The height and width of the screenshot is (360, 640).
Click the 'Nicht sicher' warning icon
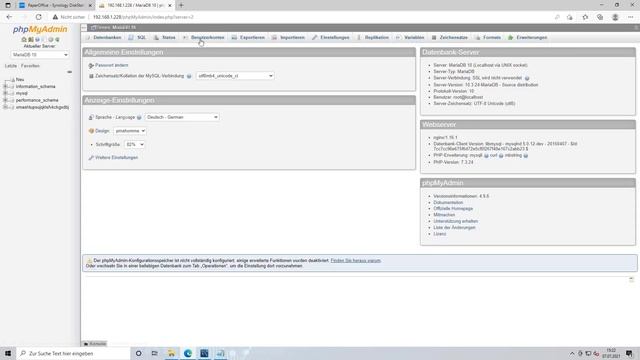55,17
